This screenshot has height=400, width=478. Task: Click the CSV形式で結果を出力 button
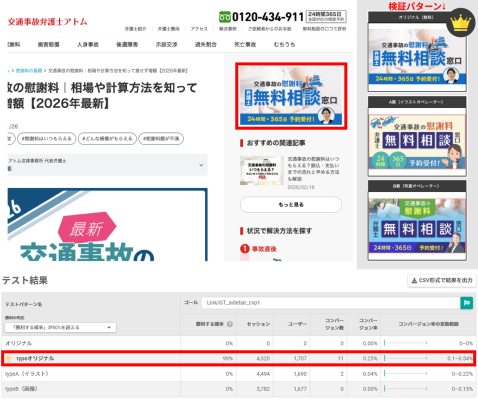click(x=442, y=281)
